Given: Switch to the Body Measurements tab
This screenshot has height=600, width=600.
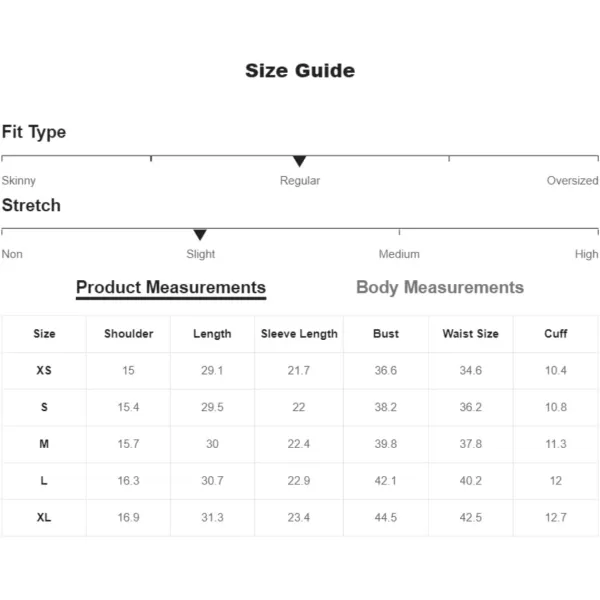Looking at the screenshot, I should coord(440,287).
